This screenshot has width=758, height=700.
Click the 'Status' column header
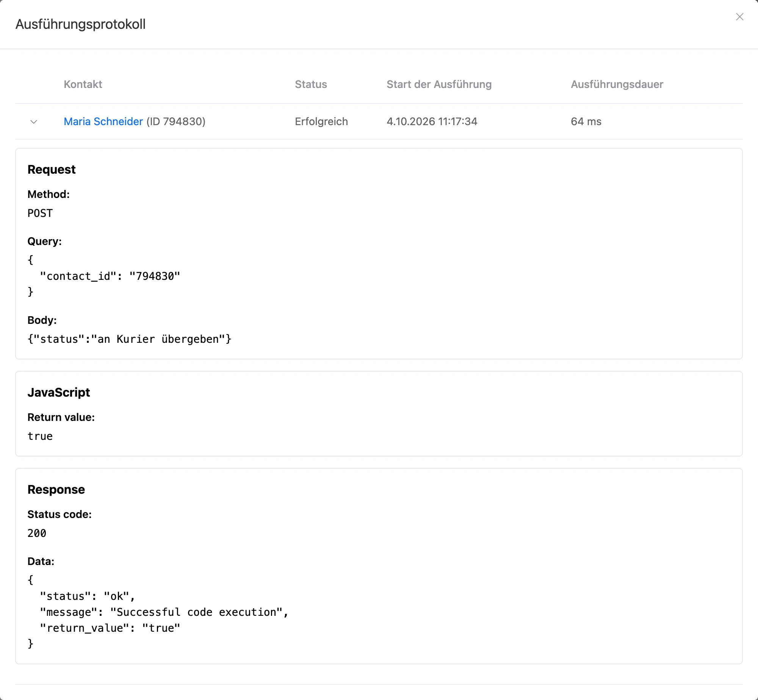[x=311, y=84]
